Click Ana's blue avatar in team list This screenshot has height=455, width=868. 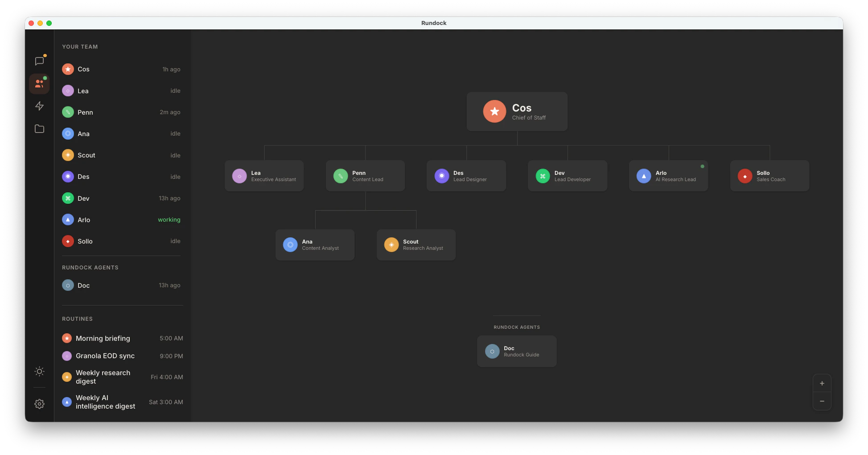click(68, 133)
